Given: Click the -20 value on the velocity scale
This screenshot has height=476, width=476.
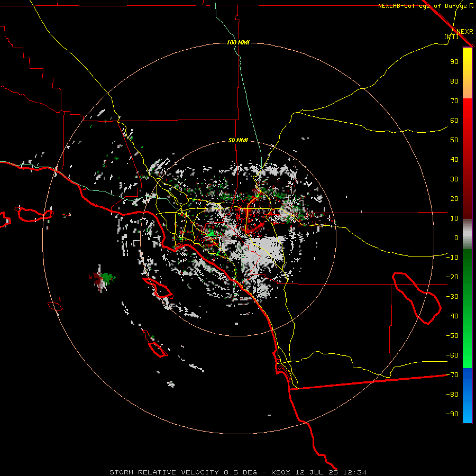Looking at the screenshot, I should tap(452, 277).
